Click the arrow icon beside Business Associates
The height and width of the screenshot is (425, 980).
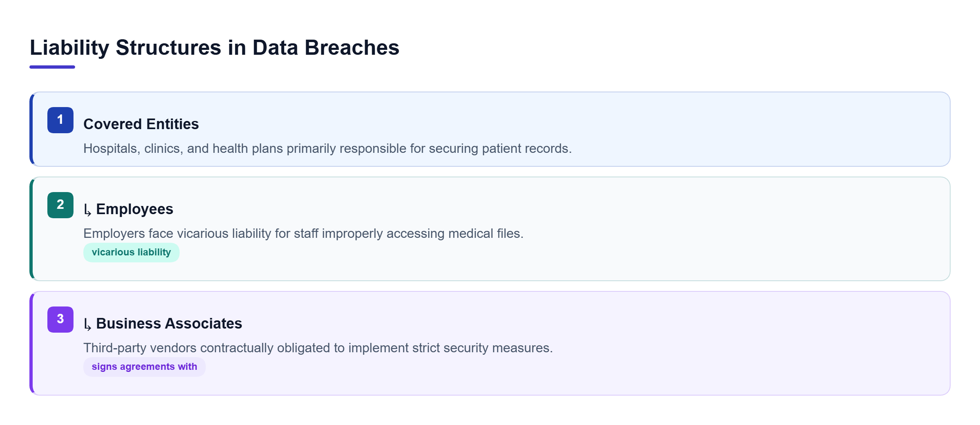tap(87, 324)
